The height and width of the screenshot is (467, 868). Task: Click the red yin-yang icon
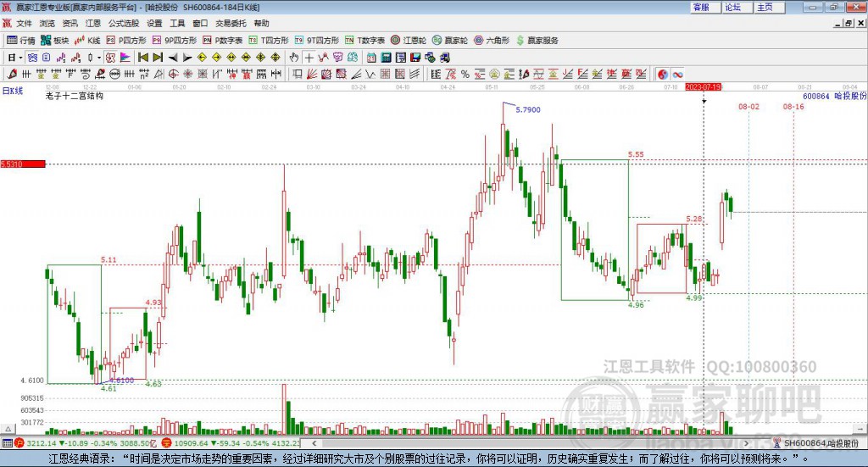663,74
